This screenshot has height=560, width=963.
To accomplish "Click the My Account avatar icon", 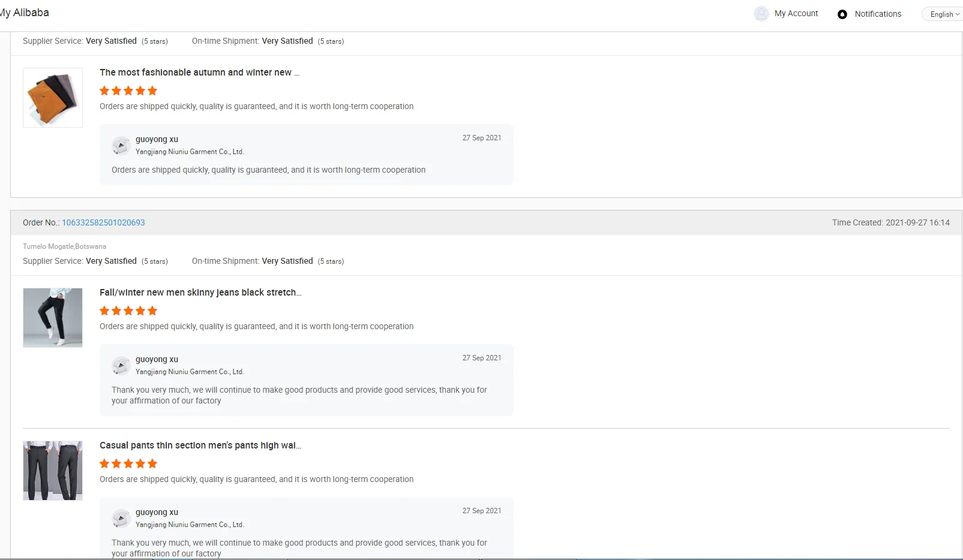I will [x=761, y=14].
